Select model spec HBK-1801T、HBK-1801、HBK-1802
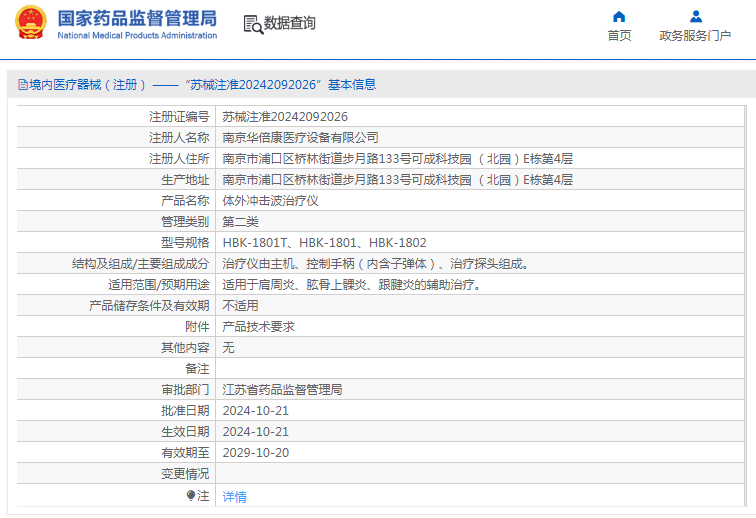This screenshot has height=518, width=756. point(324,243)
